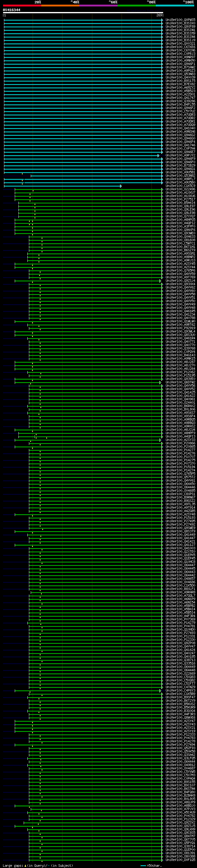The width and height of the screenshot is (197, 868).
Task: Open hit UniRef100_B3SIK0
Action: [180, 23]
